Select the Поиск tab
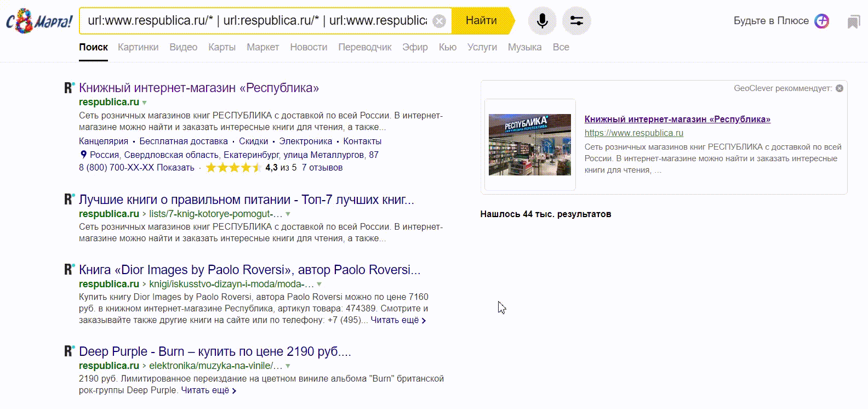The height and width of the screenshot is (409, 868). [93, 47]
